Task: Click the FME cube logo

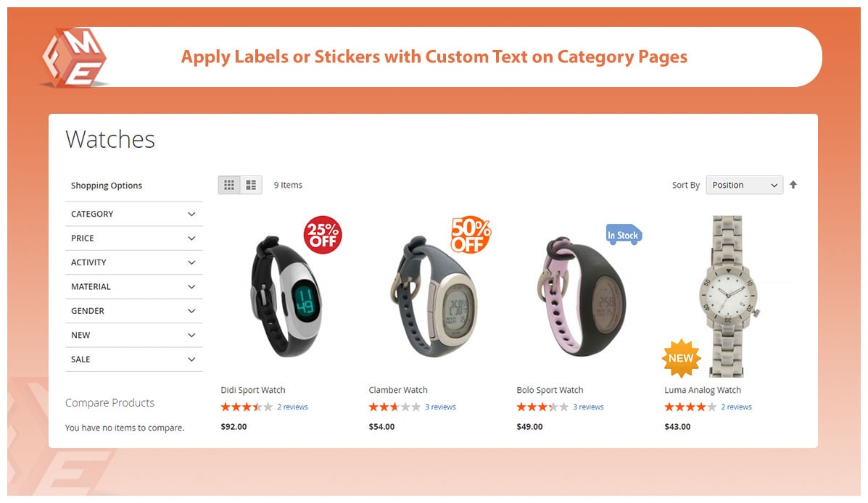Action: click(73, 57)
